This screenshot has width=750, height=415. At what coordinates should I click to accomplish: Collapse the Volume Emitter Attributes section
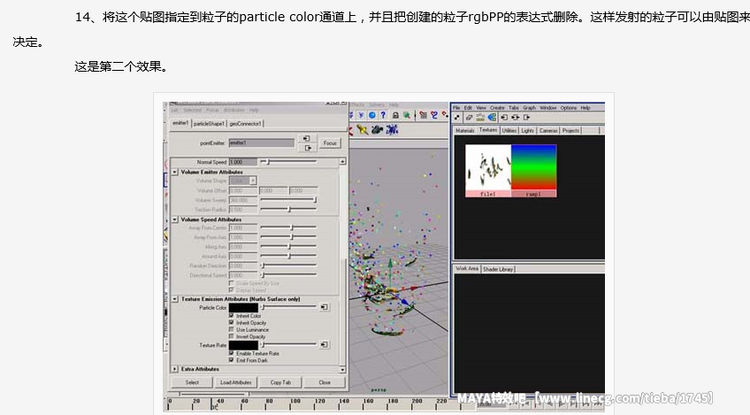(x=175, y=172)
